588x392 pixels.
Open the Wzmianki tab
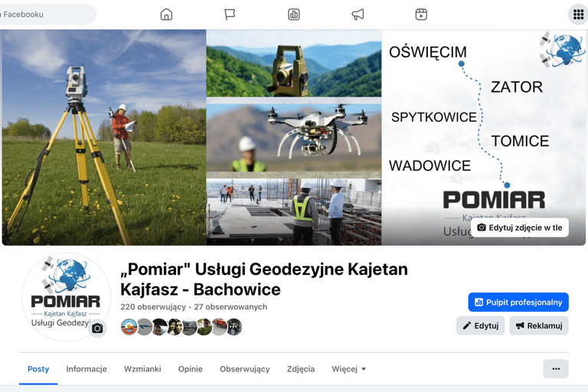pos(142,369)
